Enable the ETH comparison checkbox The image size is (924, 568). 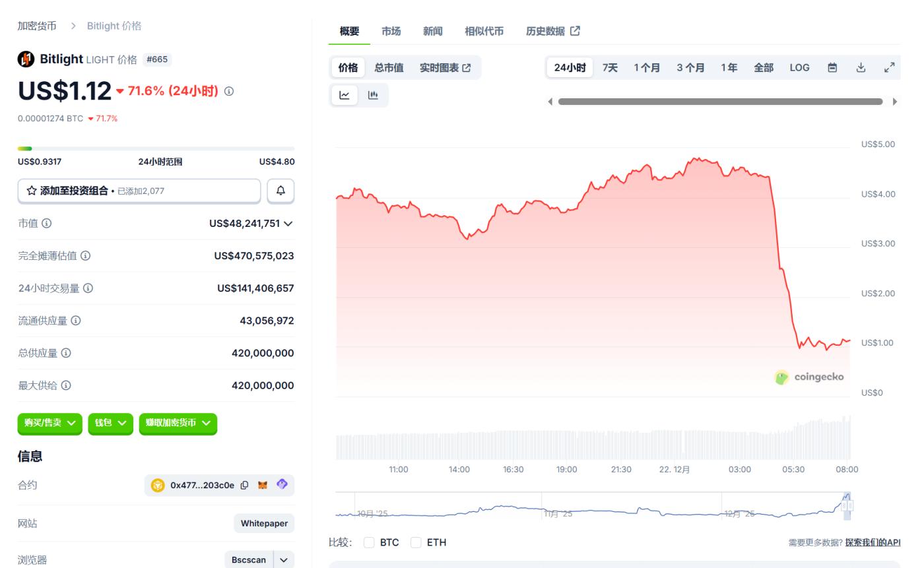coord(416,542)
